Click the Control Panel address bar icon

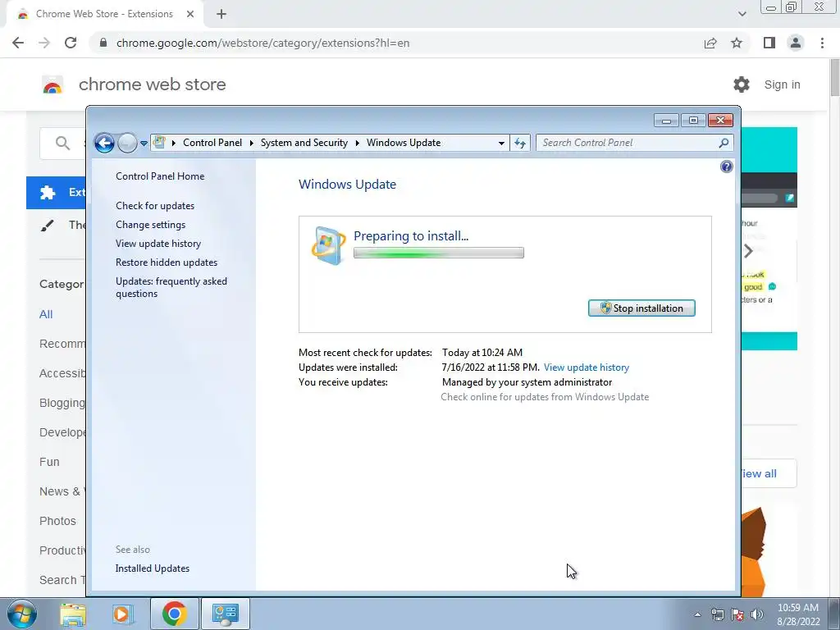click(159, 142)
